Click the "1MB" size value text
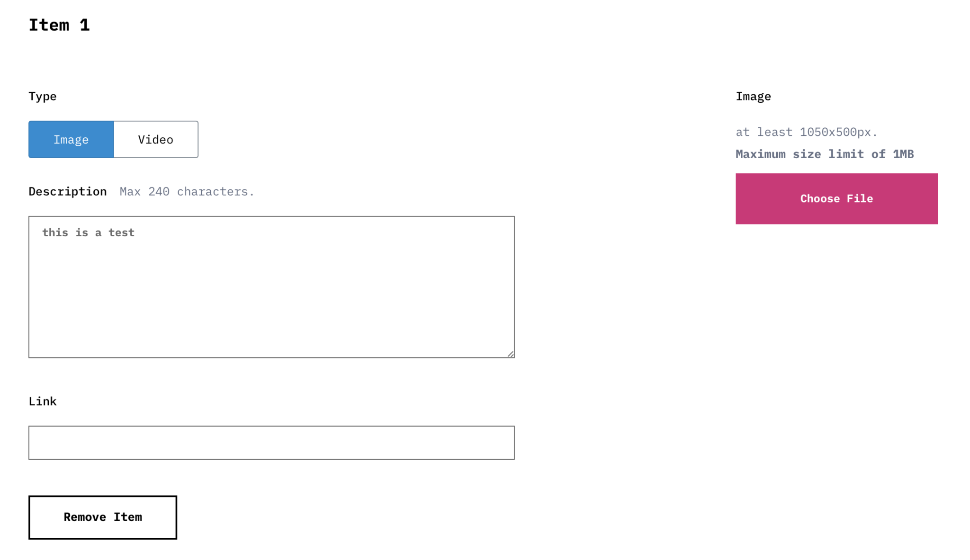970x560 pixels. click(903, 154)
